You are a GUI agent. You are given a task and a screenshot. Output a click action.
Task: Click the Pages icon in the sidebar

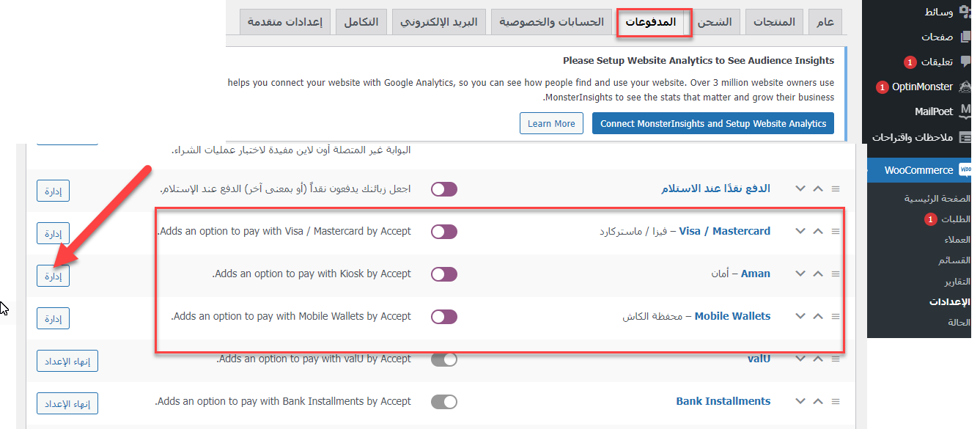point(965,37)
